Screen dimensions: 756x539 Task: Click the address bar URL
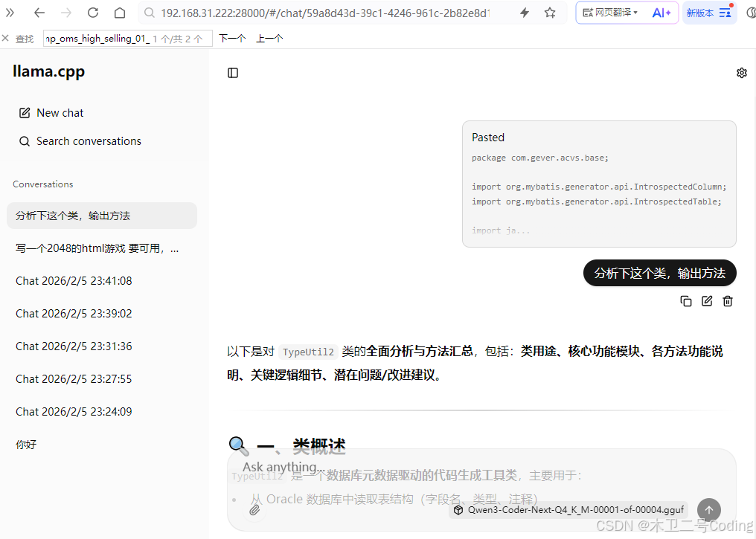tap(325, 13)
